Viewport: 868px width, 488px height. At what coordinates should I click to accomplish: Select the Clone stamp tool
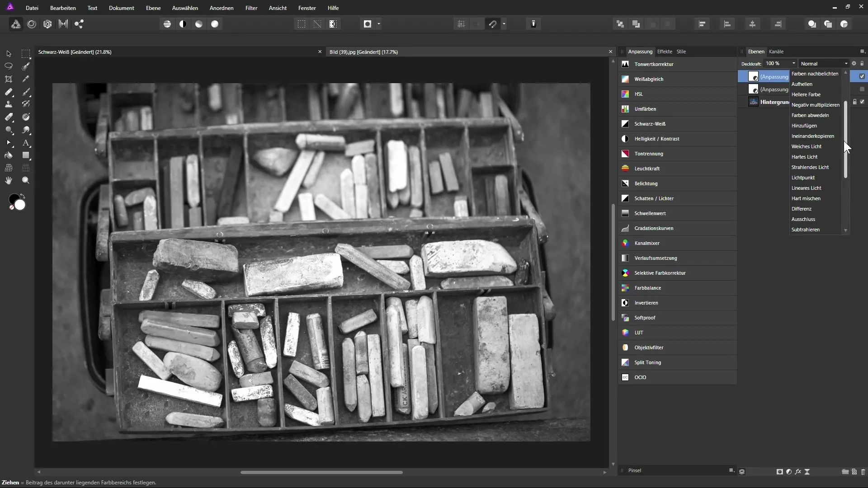coord(9,104)
